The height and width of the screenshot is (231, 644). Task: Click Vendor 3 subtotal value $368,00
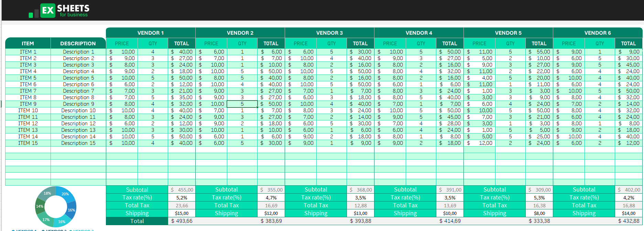coord(360,190)
